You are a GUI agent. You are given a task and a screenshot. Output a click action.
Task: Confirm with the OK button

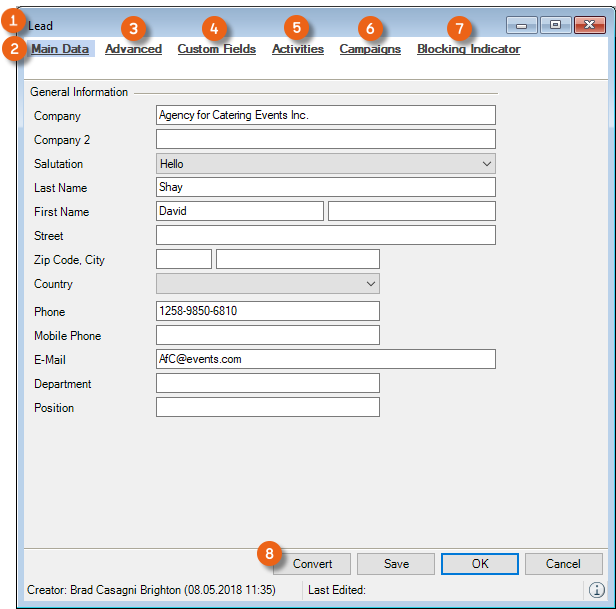(480, 564)
